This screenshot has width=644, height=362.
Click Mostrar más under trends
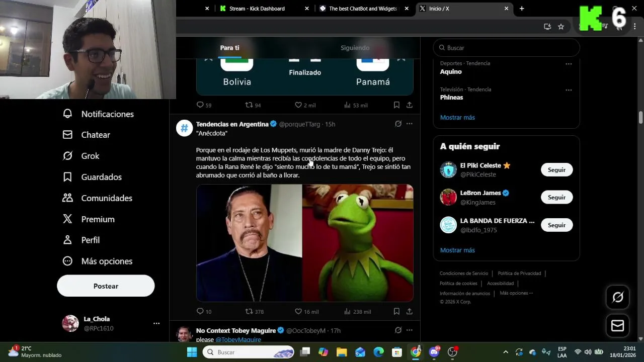click(457, 118)
